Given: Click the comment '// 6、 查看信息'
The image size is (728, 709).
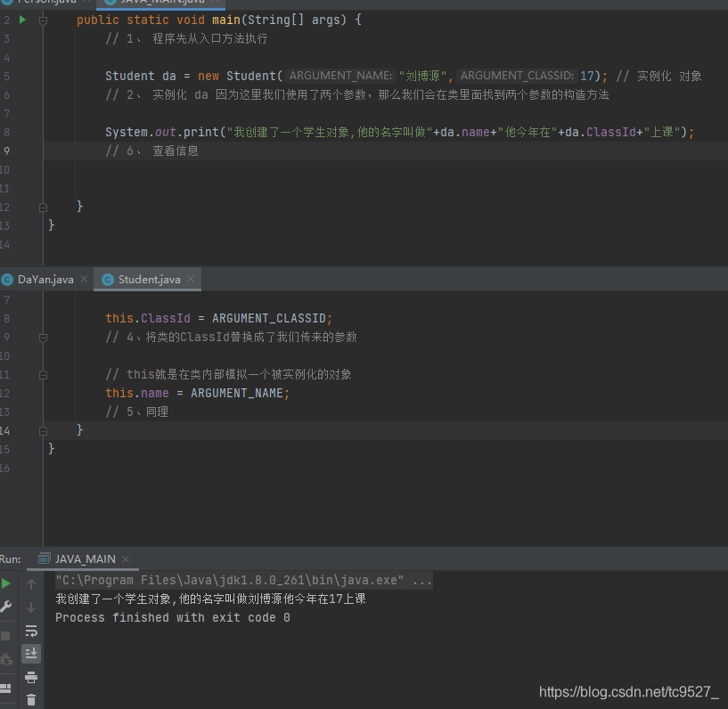Looking at the screenshot, I should coord(151,151).
